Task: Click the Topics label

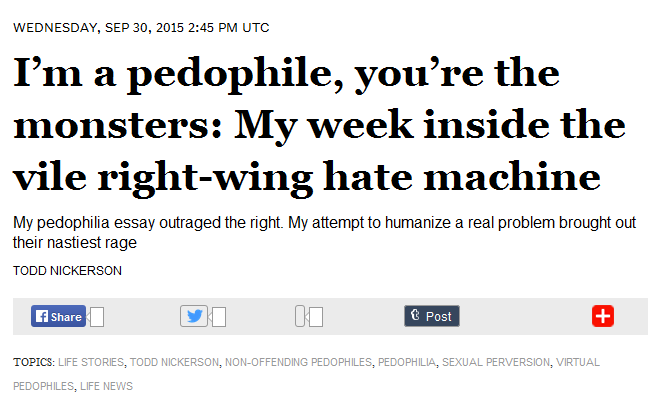Action: tap(33, 362)
